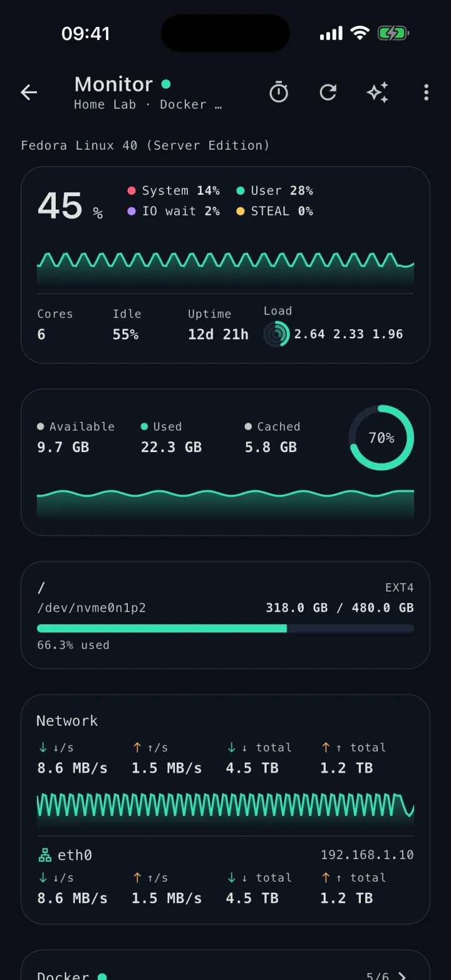The height and width of the screenshot is (980, 451).
Task: Tap Network card 4.5 TB download total
Action: click(252, 768)
